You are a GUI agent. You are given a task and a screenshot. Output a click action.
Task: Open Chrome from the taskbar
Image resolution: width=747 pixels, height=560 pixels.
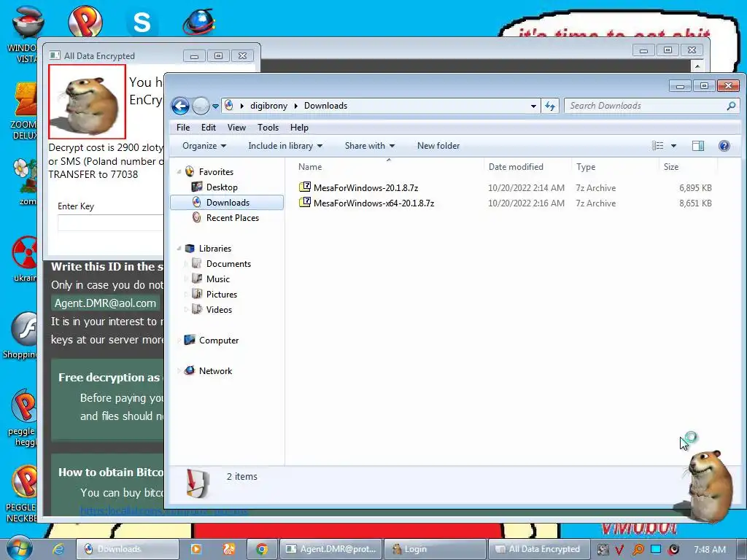point(262,549)
